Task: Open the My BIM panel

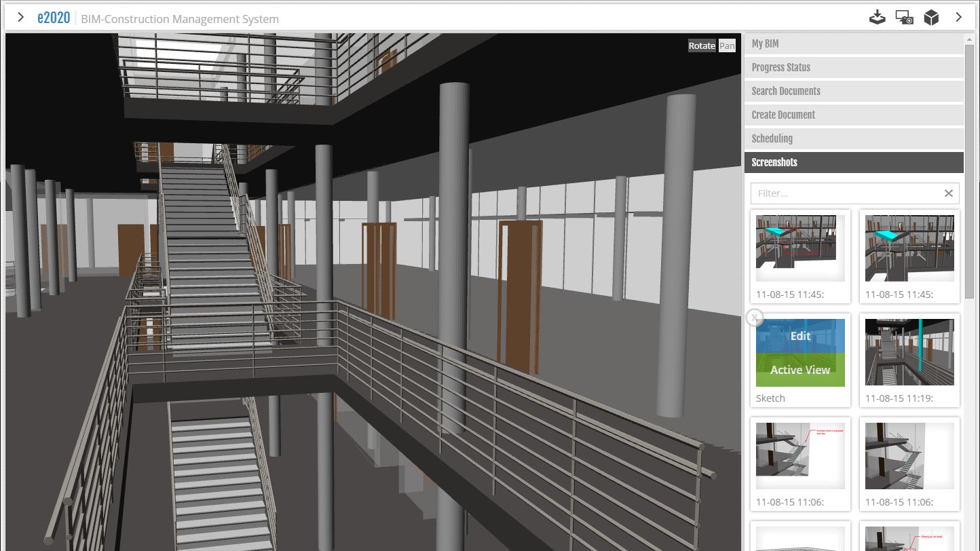Action: pyautogui.click(x=854, y=43)
